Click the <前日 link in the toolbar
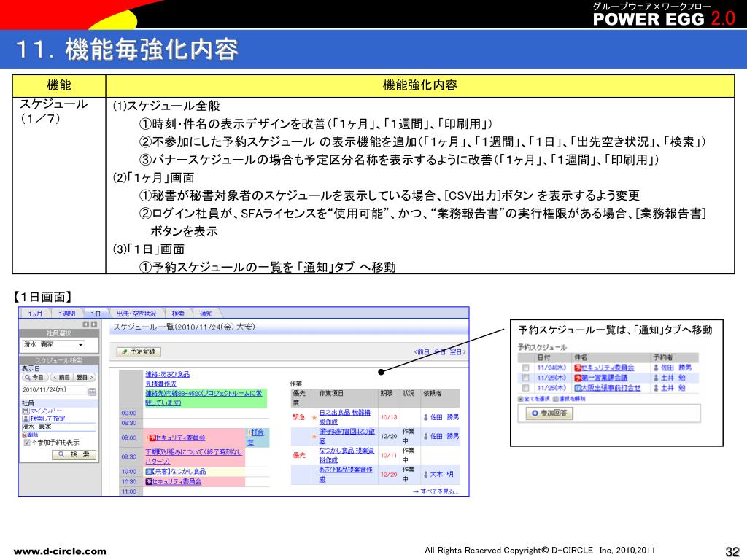The width and height of the screenshot is (747, 560). click(x=422, y=352)
